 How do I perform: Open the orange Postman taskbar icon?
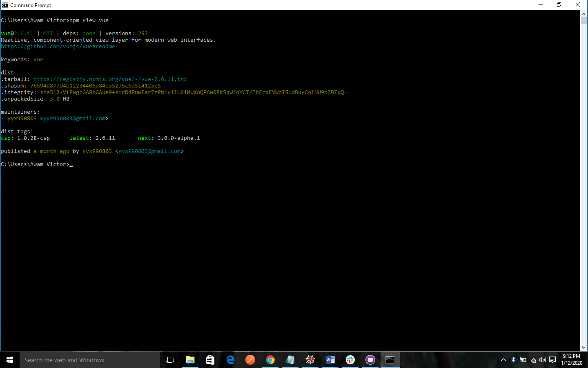pyautogui.click(x=250, y=360)
